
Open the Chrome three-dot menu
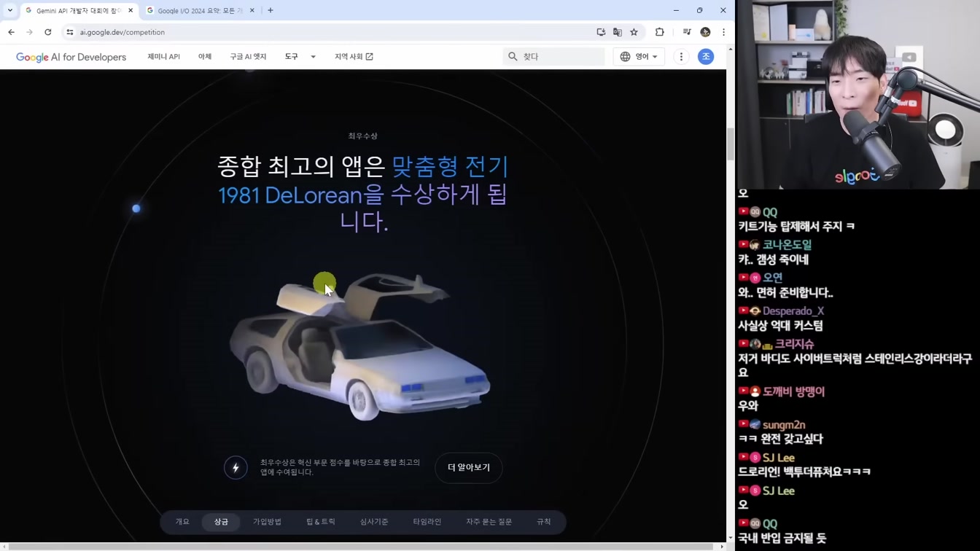coord(723,32)
